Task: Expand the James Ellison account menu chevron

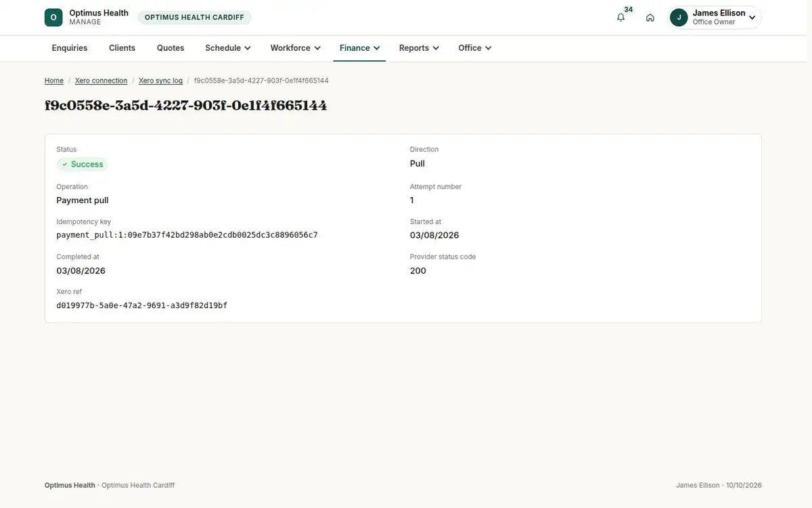Action: point(752,18)
